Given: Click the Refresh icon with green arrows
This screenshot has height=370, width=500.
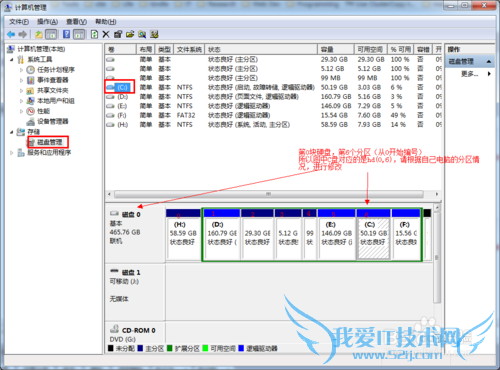Looking at the screenshot, I should 95,34.
